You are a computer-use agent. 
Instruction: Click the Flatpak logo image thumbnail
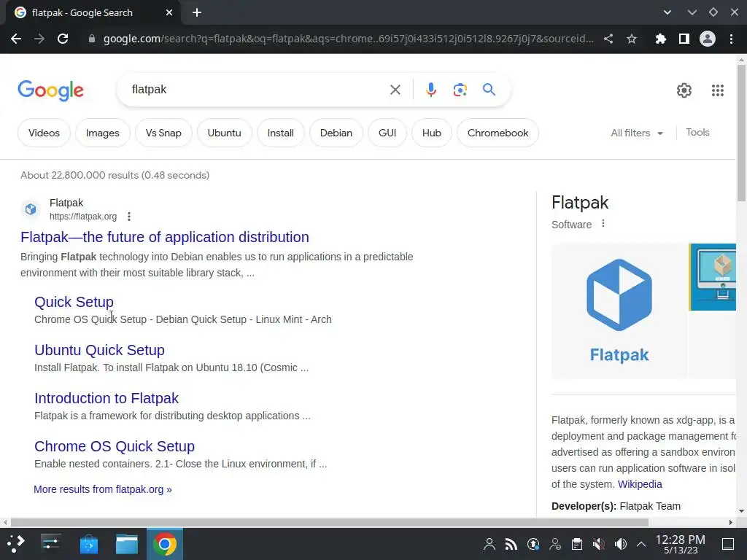[x=619, y=311]
